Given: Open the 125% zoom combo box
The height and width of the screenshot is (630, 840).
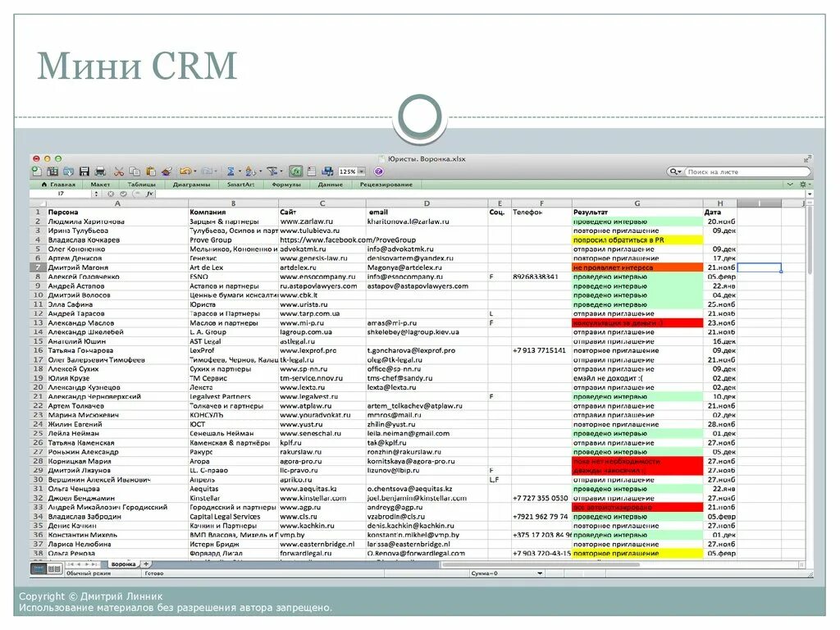Looking at the screenshot, I should (351, 171).
